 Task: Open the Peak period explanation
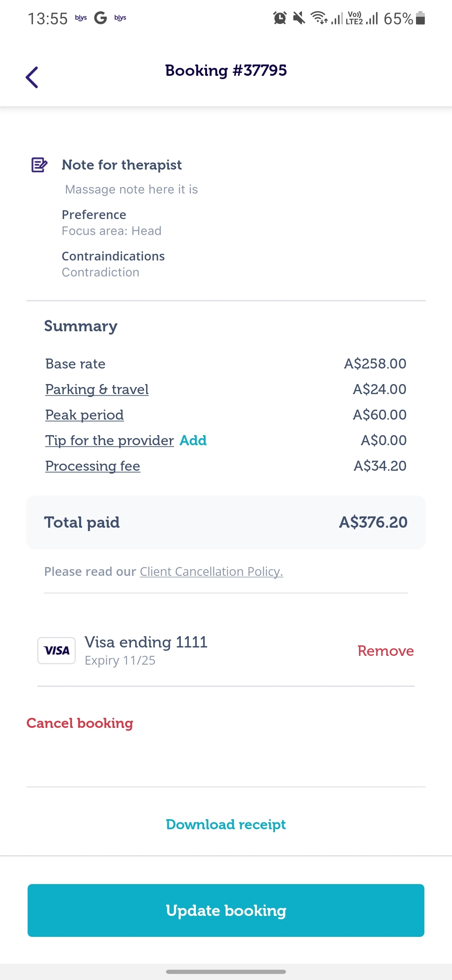coord(85,415)
